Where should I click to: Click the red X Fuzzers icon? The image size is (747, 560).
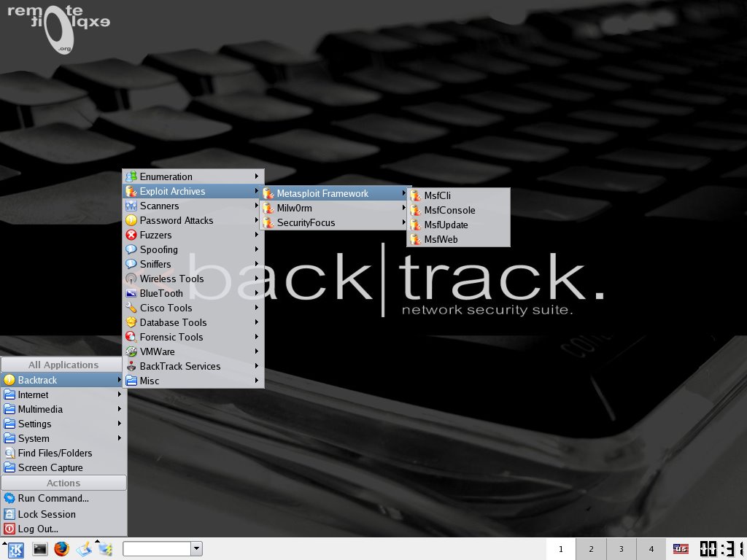[x=131, y=235]
